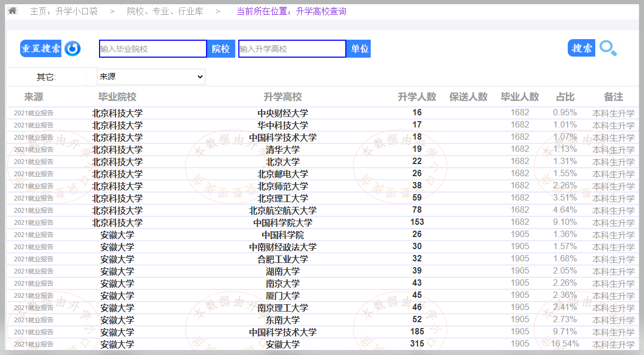Sort by the 升学人数 column header
Screen dimensions: 644x355
417,97
